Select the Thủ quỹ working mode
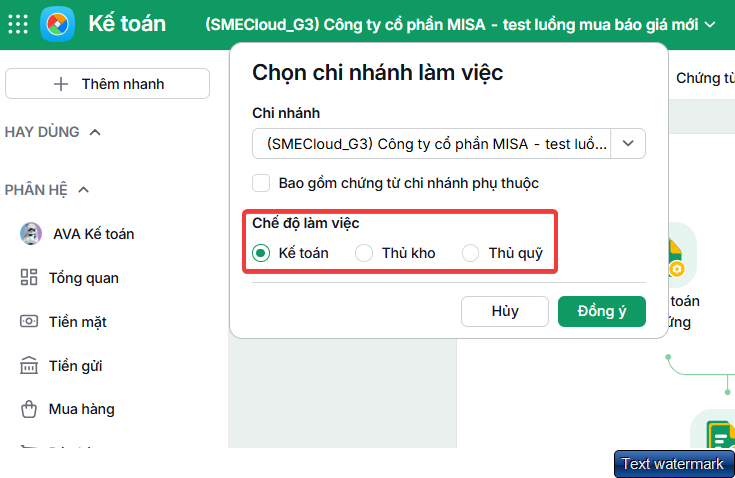 point(470,253)
